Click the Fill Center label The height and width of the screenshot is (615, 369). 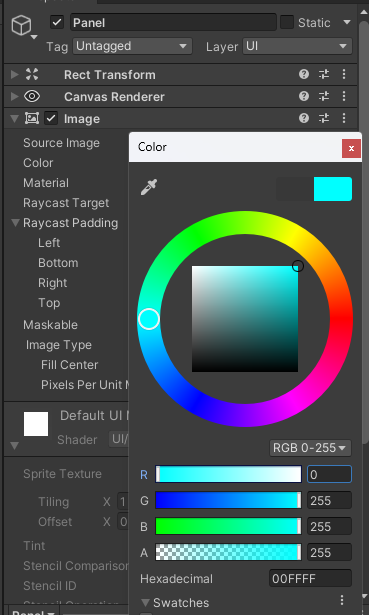(69, 365)
